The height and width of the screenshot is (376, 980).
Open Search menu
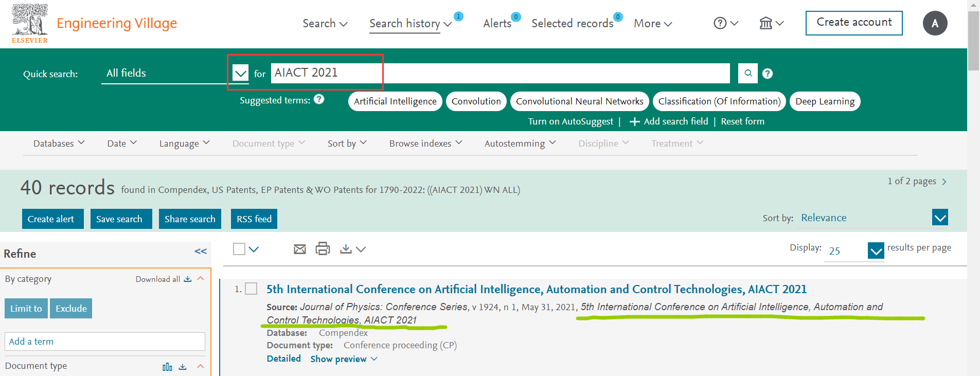coord(325,24)
